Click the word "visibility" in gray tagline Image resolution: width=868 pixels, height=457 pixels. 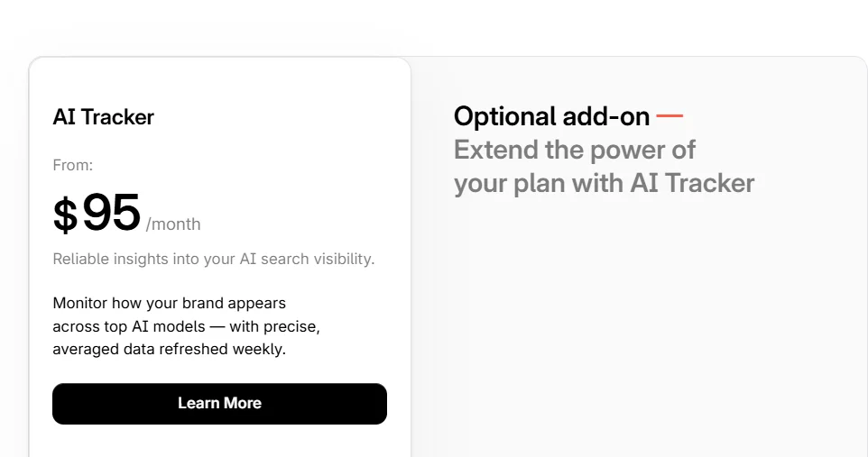(x=344, y=260)
